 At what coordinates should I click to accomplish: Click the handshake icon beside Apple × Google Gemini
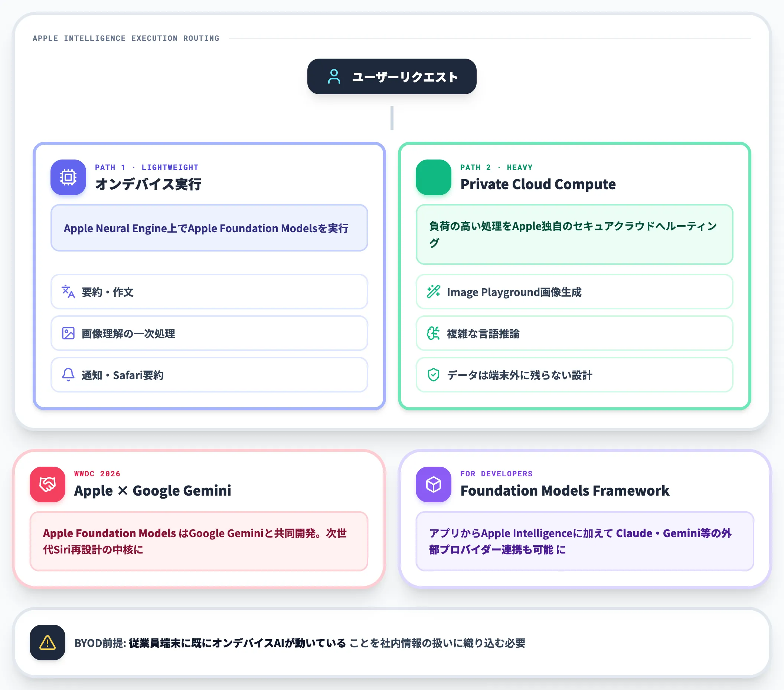[x=48, y=484]
